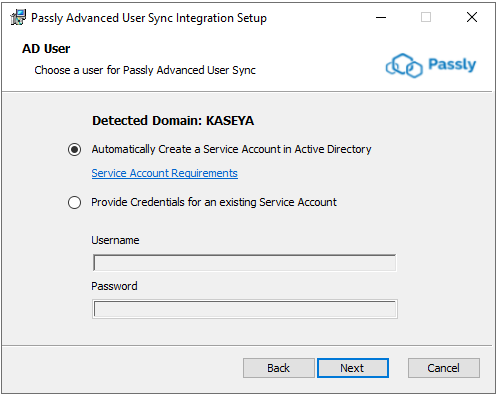The width and height of the screenshot is (498, 396).
Task: Cancel the setup wizard
Action: click(x=444, y=368)
